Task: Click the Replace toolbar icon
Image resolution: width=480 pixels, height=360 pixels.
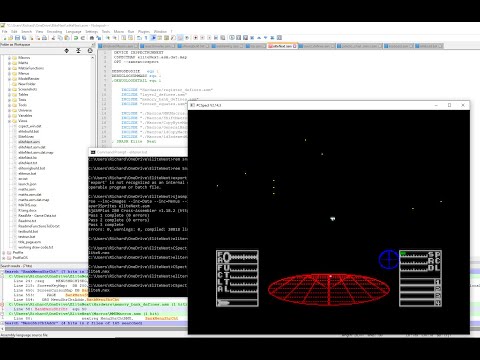Action: point(99,38)
